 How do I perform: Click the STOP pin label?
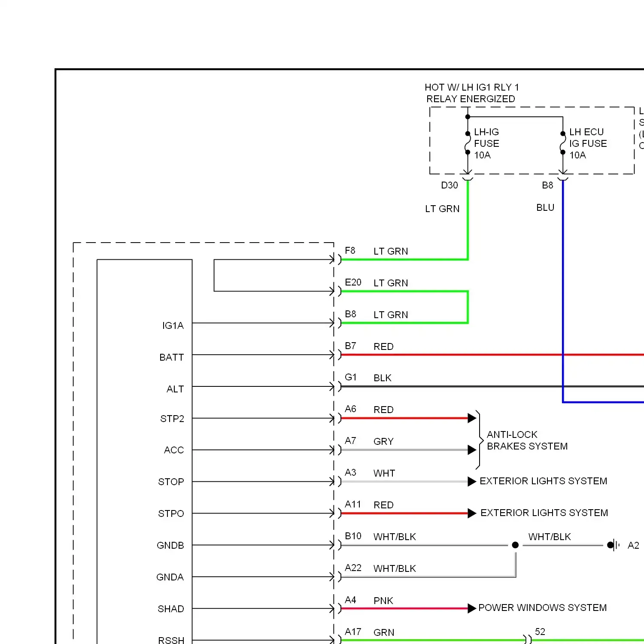click(171, 482)
